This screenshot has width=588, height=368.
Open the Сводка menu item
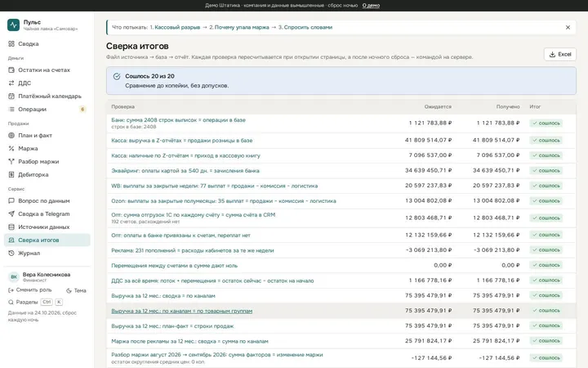coord(47,43)
